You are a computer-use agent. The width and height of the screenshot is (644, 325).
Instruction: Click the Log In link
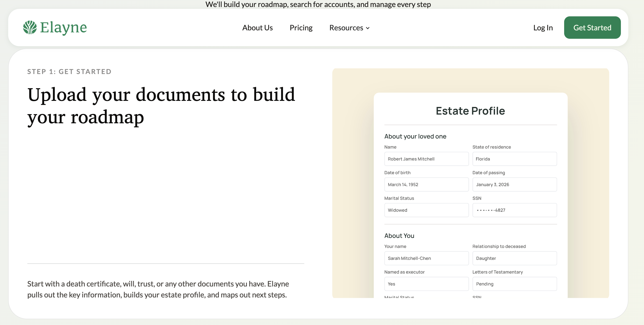click(543, 28)
